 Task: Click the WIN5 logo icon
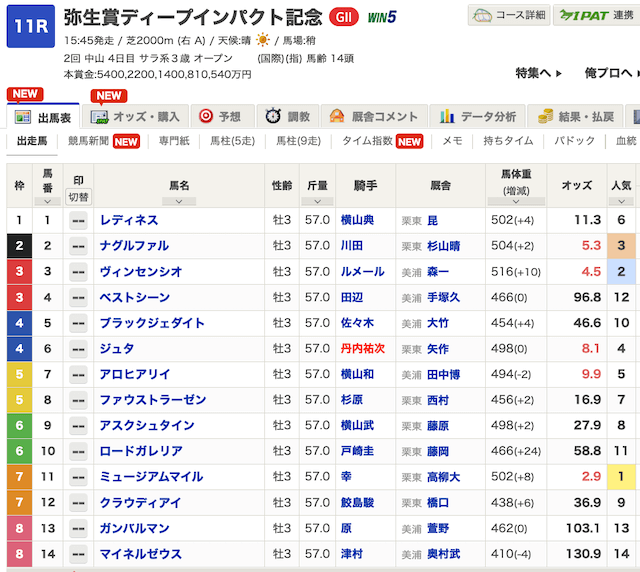[x=381, y=17]
